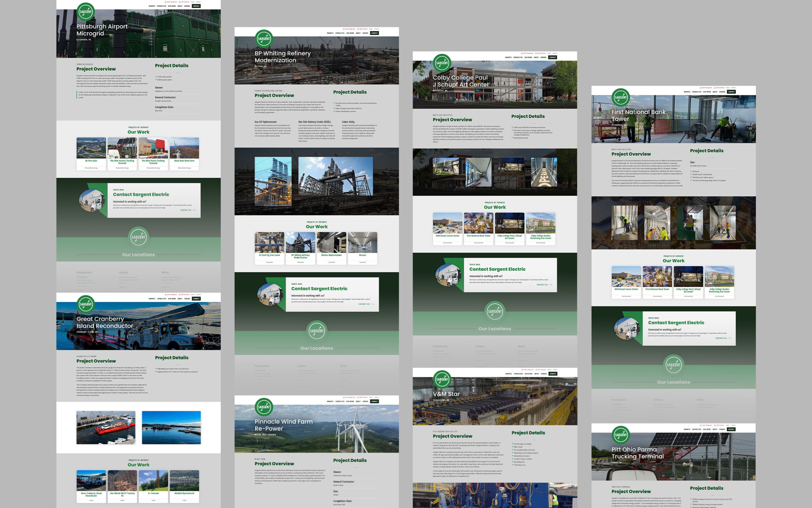Click Pitt Ohio Parma Trucking Terminal hero title
Image resolution: width=812 pixels, height=508 pixels.
[638, 453]
